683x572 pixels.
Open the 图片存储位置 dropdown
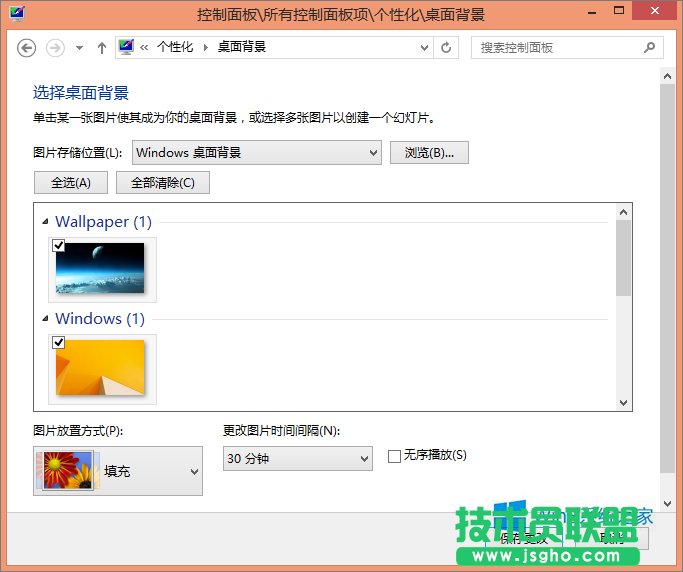(257, 152)
